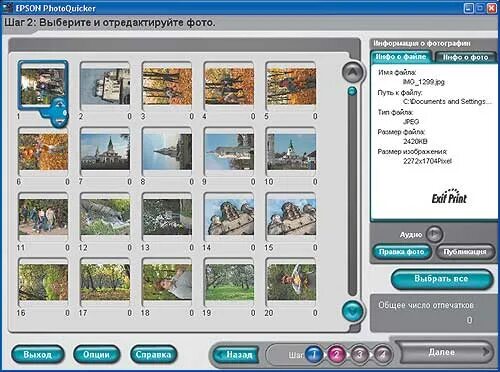Select photo thumbnail 3
This screenshot has width=500, height=372.
coord(167,86)
